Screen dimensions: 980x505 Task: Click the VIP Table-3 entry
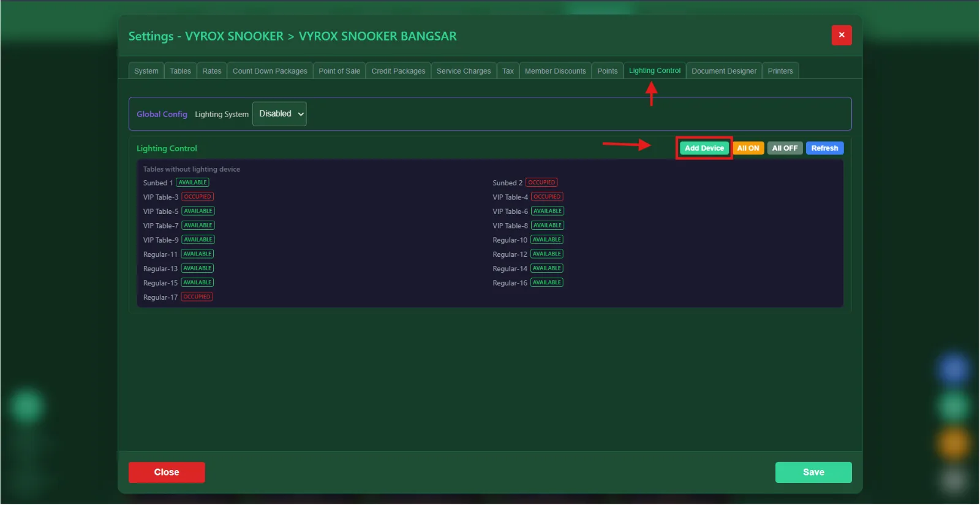(178, 197)
